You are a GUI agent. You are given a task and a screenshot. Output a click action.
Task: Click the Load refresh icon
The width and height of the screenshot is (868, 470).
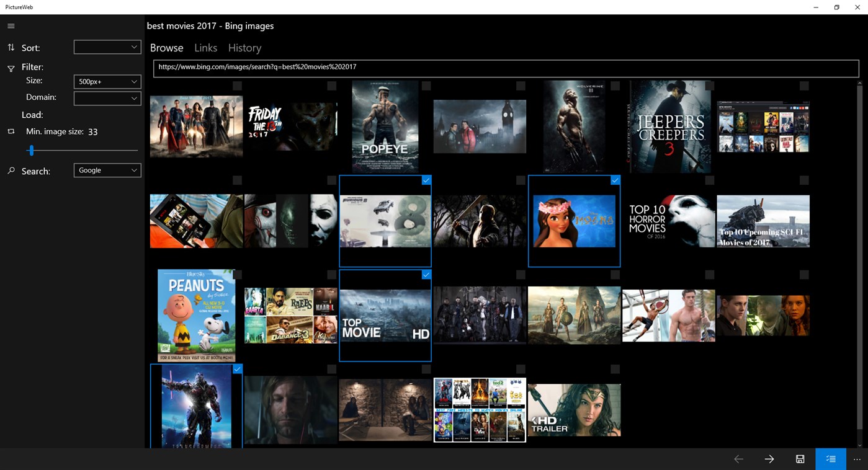tap(11, 131)
